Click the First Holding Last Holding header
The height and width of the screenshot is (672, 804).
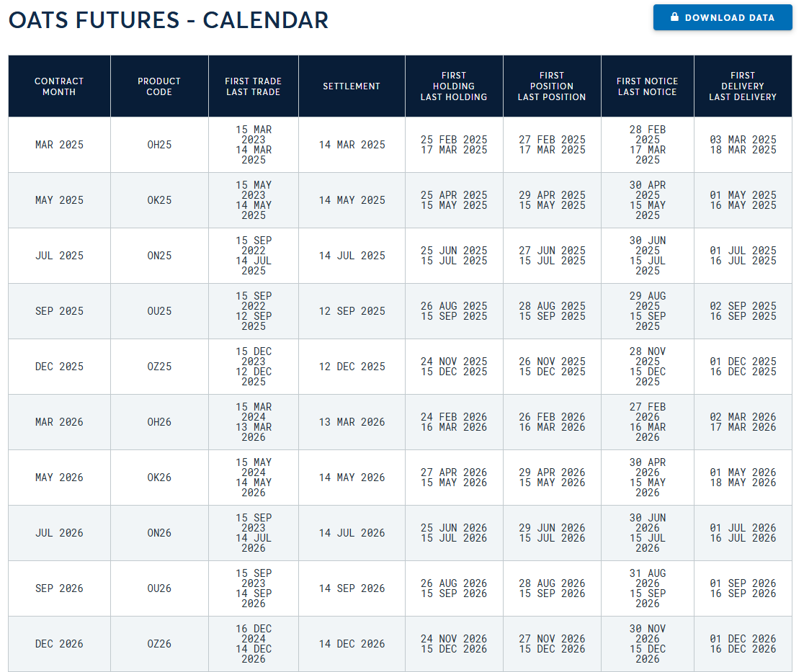[x=454, y=86]
